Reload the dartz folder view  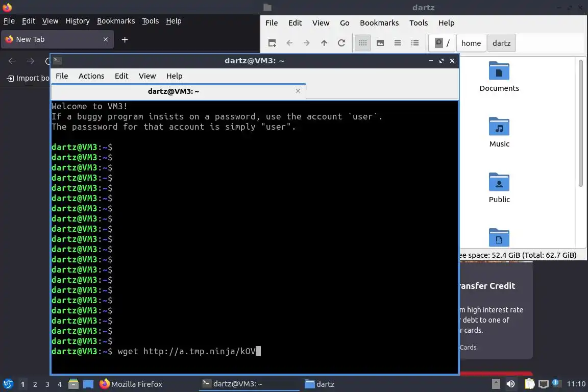341,43
